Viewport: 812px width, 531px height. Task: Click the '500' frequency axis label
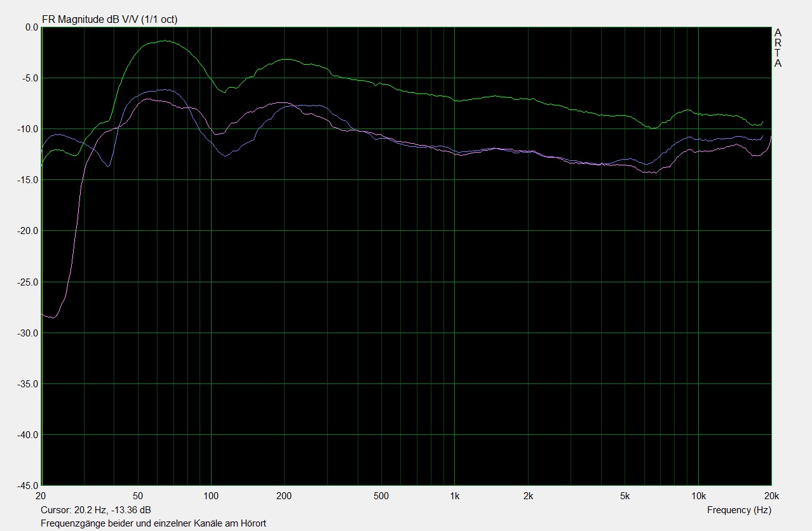point(381,495)
